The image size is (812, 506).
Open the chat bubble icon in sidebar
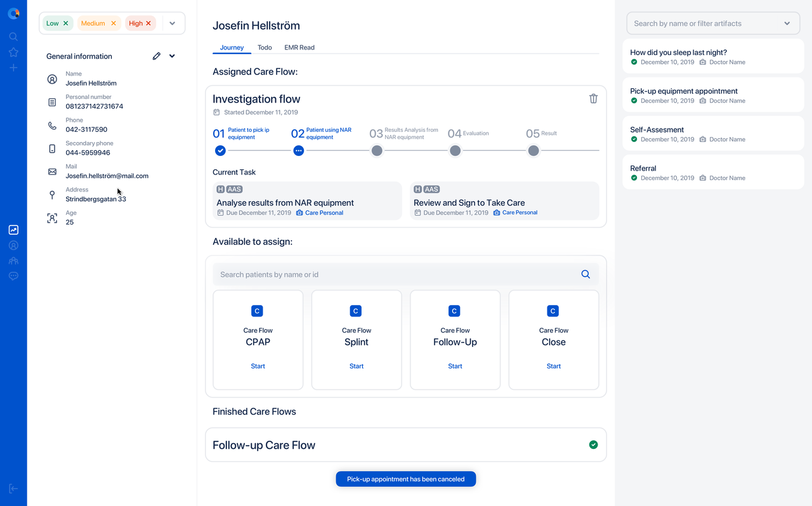[13, 276]
